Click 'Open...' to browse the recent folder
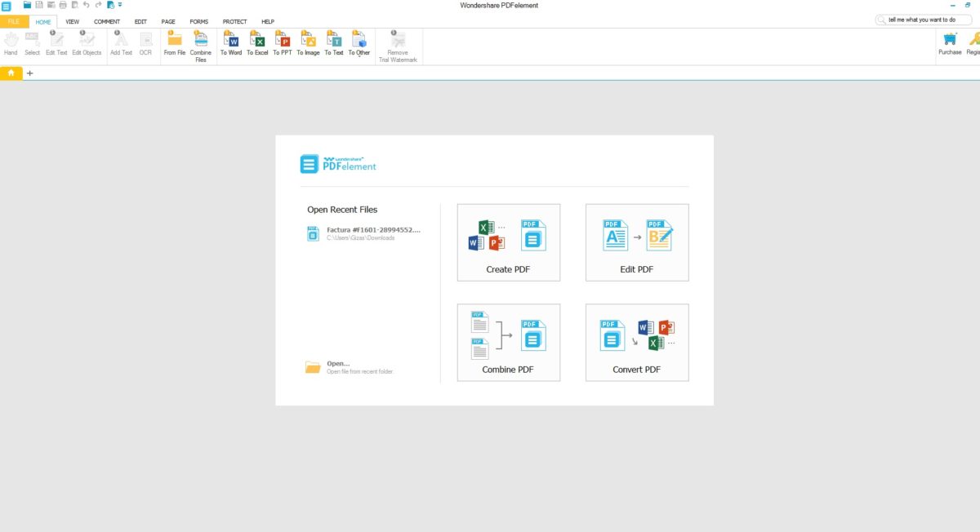The height and width of the screenshot is (532, 980). pos(349,367)
